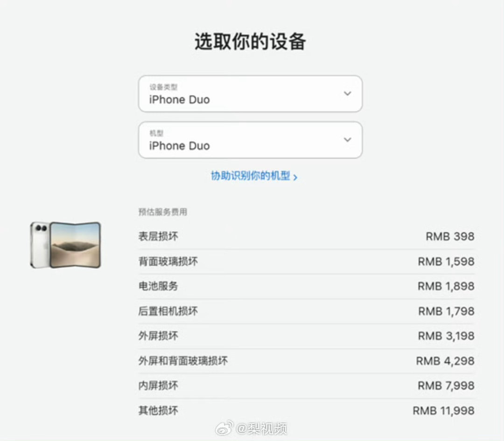The image size is (504, 441).
Task: Select the 内屏损坏 row label
Action: [x=158, y=385]
